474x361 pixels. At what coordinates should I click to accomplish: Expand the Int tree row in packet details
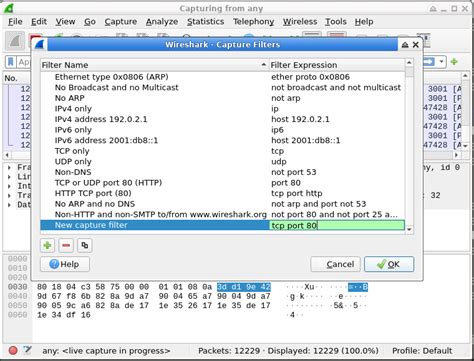click(9, 186)
